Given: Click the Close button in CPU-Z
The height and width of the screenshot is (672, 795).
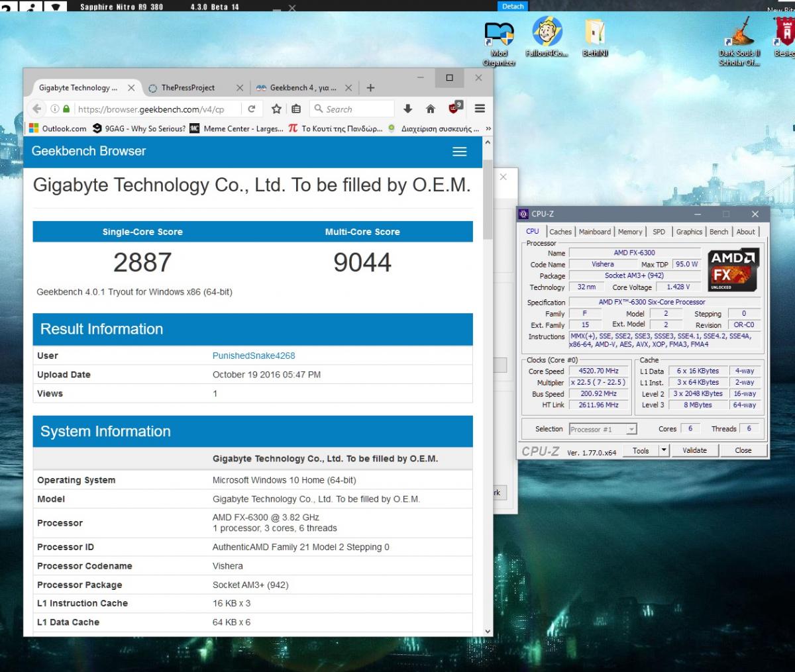Looking at the screenshot, I should click(743, 450).
